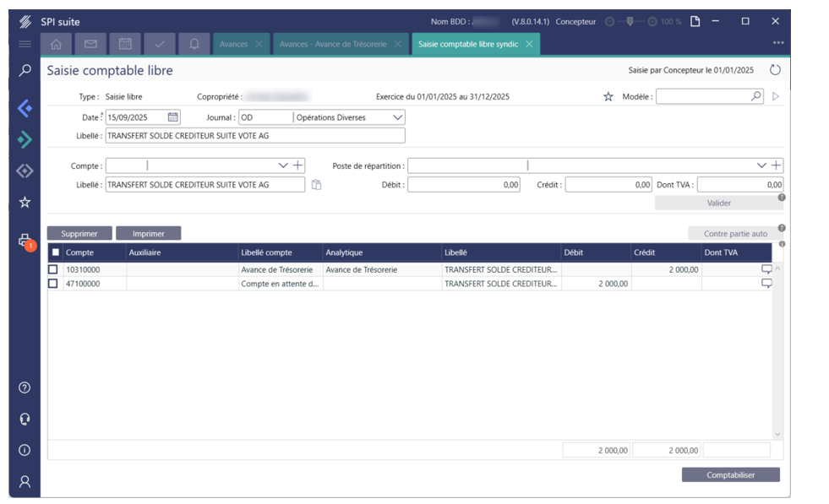
Task: Open the headset support icon in sidebar
Action: [25, 419]
